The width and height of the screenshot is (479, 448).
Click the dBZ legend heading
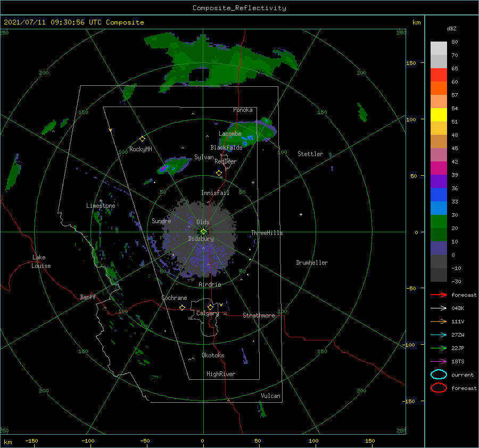point(451,28)
